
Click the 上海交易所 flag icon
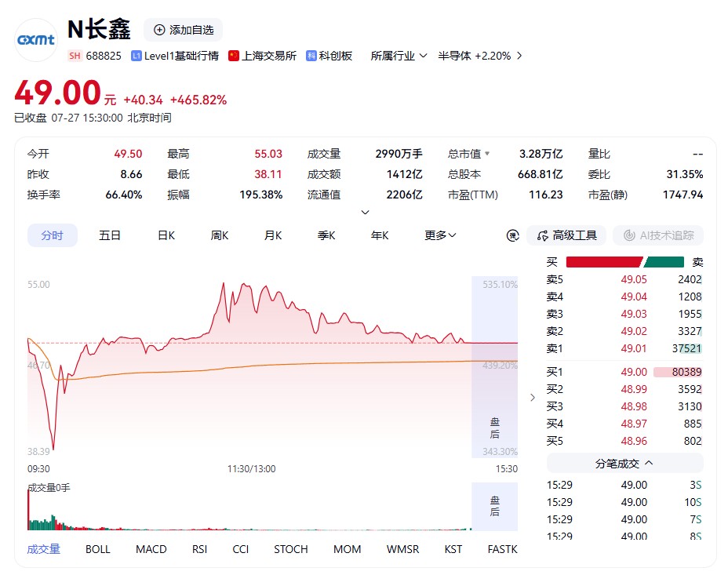coord(234,56)
